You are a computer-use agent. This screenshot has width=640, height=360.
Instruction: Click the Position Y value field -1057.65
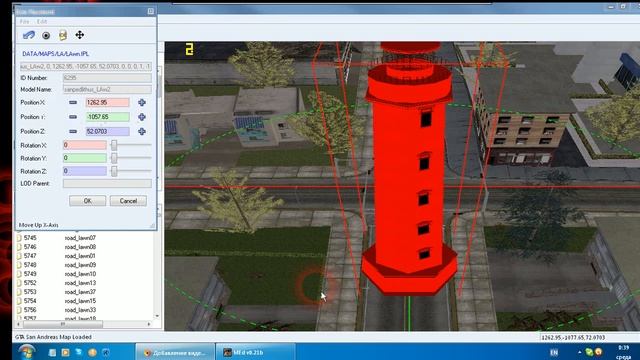(x=107, y=117)
